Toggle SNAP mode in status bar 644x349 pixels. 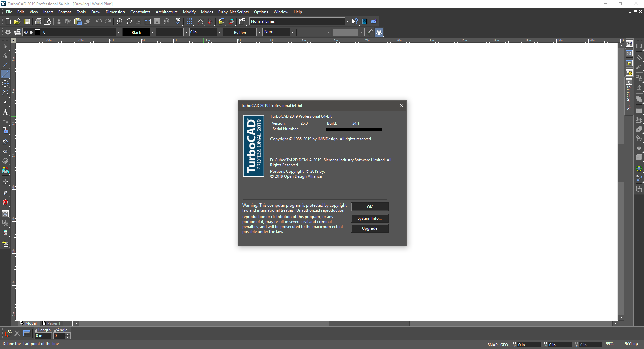pyautogui.click(x=493, y=345)
